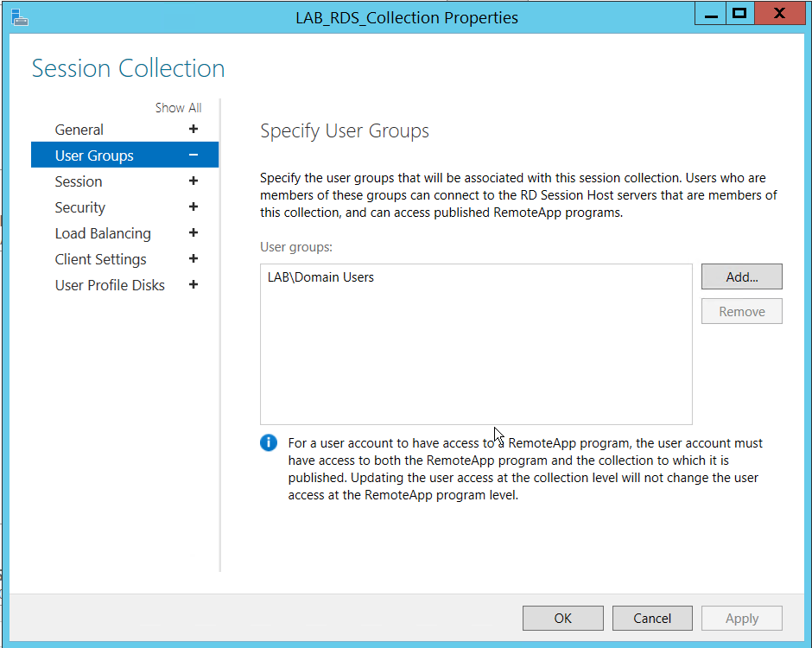The width and height of the screenshot is (812, 648).
Task: Expand the Client Settings plus sign
Action: (193, 259)
